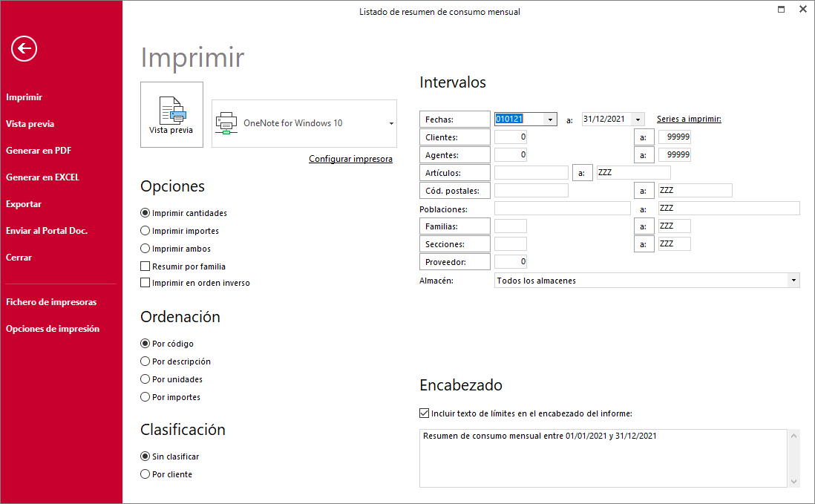Focus the Proveedor field

pyautogui.click(x=511, y=261)
